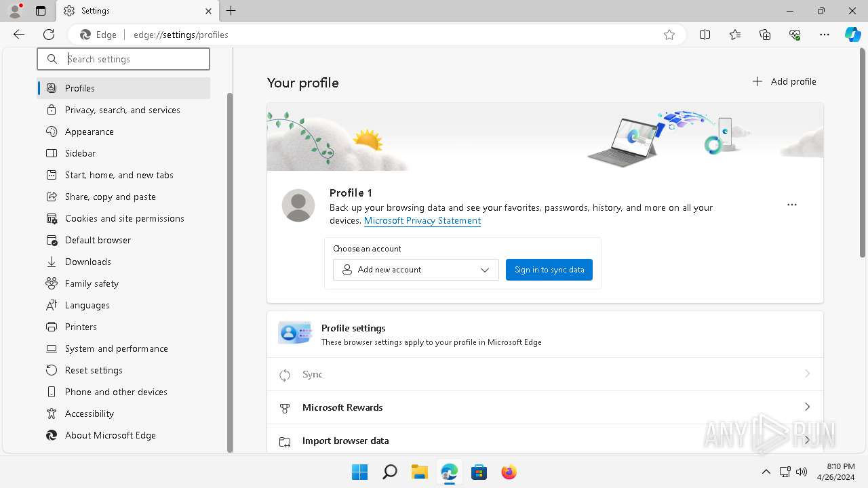
Task: Refresh the page
Action: 49,35
